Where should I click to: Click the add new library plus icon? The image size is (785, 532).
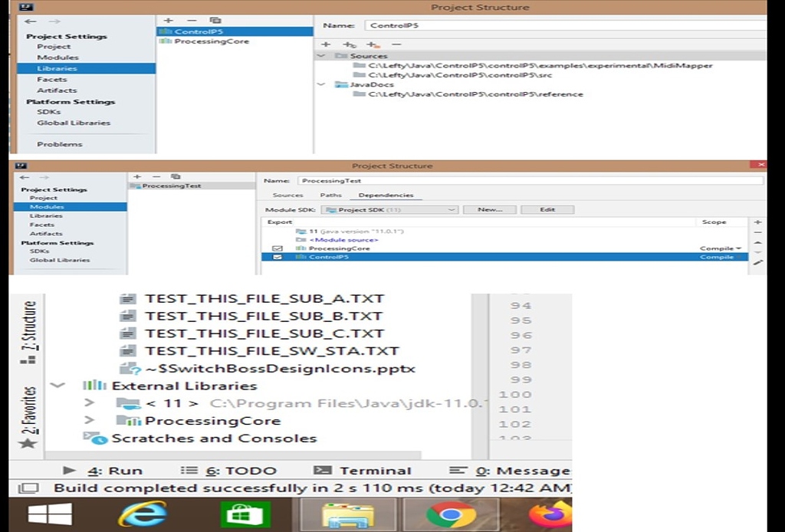[167, 21]
